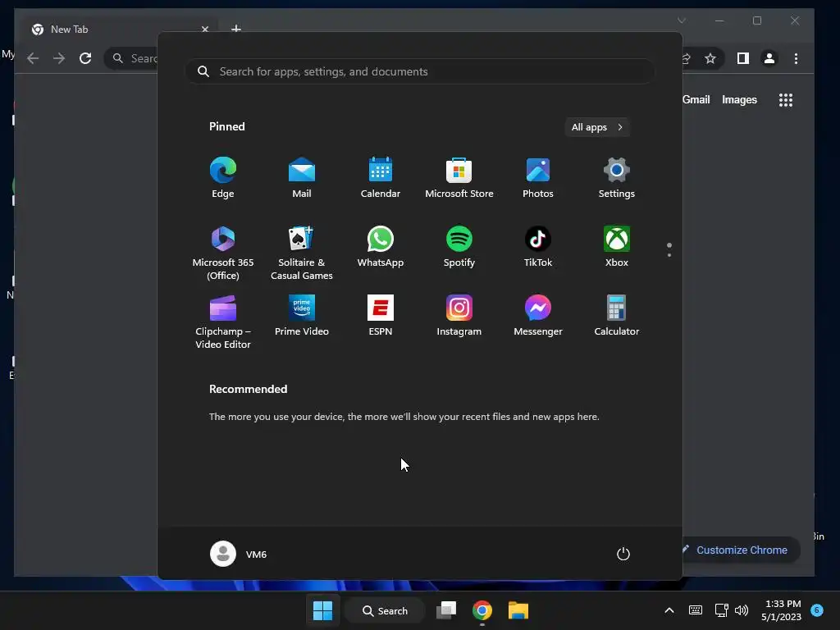Open the VM6 user account menu
Image resolution: width=840 pixels, height=630 pixels.
239,554
